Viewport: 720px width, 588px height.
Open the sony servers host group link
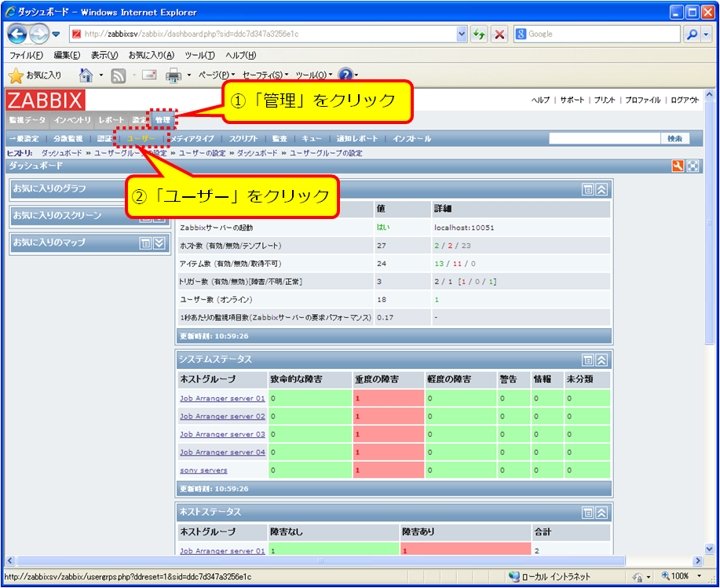203,470
